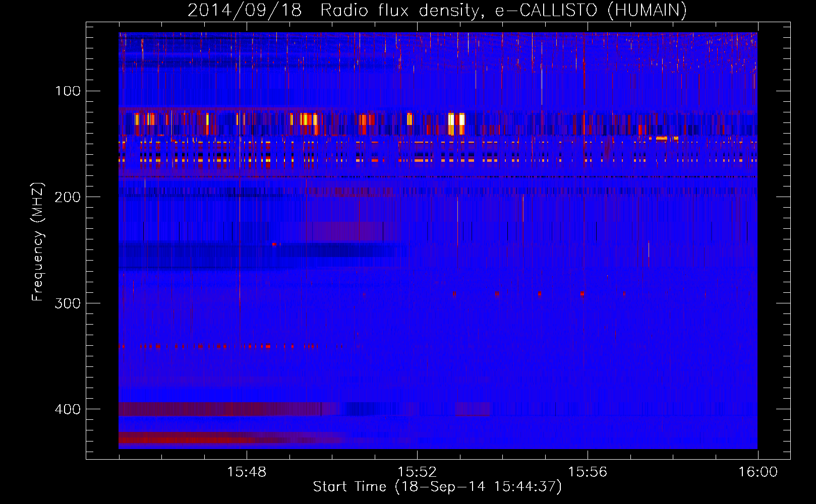Click the "15:52" time tick label
Screen dimensions: 816x504
click(x=417, y=472)
